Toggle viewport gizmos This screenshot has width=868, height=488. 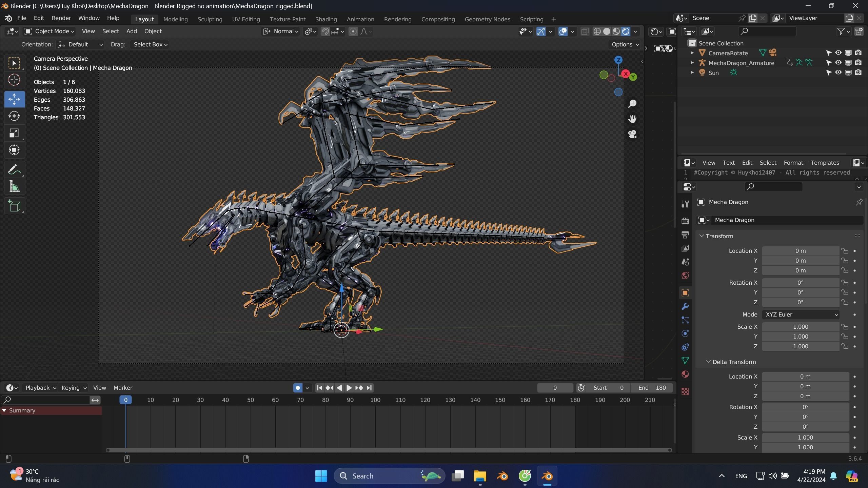[541, 32]
